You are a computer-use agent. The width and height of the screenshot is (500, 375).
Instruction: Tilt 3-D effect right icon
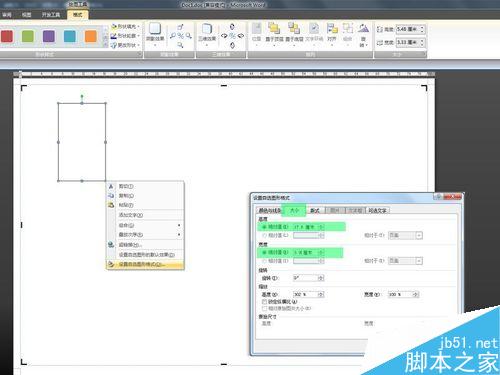click(241, 36)
